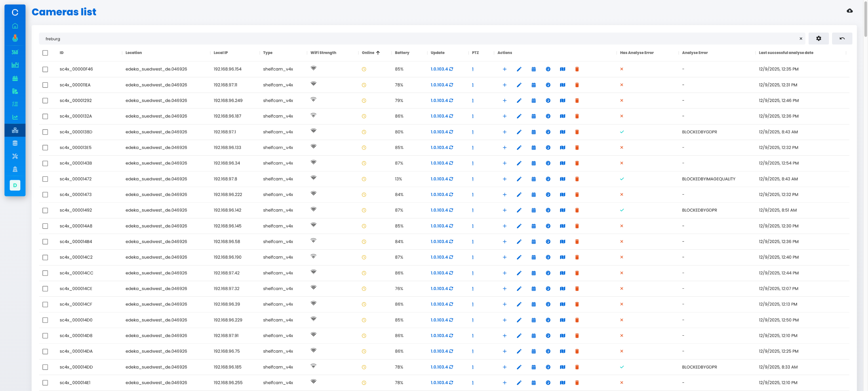Open the Location column menu
This screenshot has height=391, width=868.
[x=210, y=53]
